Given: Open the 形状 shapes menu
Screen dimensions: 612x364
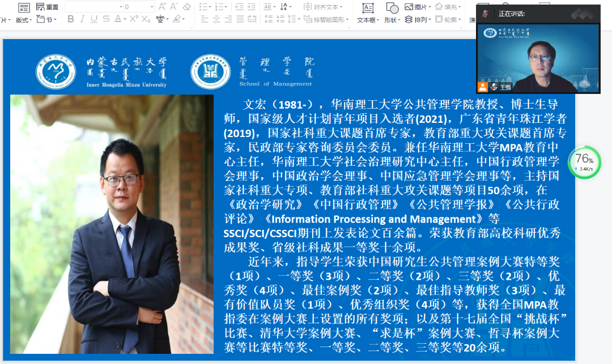Looking at the screenshot, I should tap(392, 20).
